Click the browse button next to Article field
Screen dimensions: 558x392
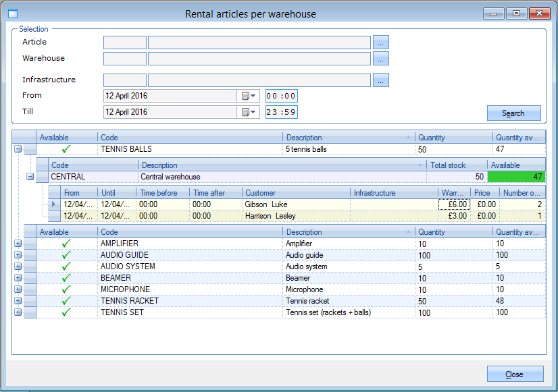pos(381,43)
